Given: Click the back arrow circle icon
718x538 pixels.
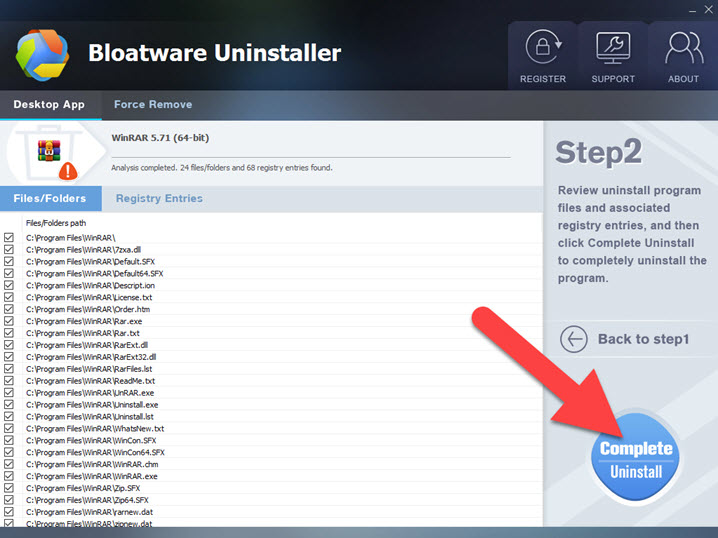Looking at the screenshot, I should point(574,339).
